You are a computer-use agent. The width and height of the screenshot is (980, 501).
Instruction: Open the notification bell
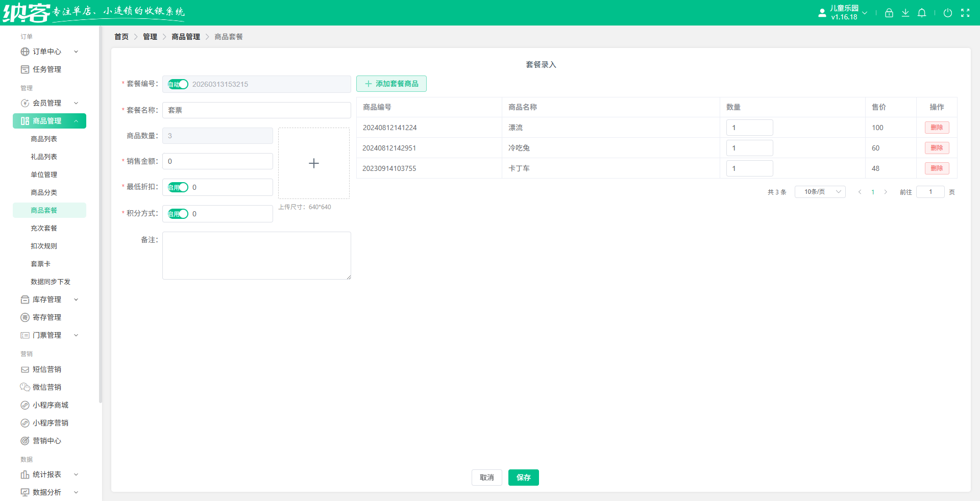921,13
